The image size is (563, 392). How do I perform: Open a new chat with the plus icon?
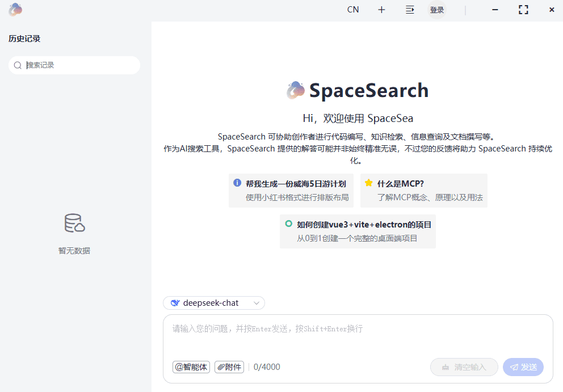[x=381, y=10]
